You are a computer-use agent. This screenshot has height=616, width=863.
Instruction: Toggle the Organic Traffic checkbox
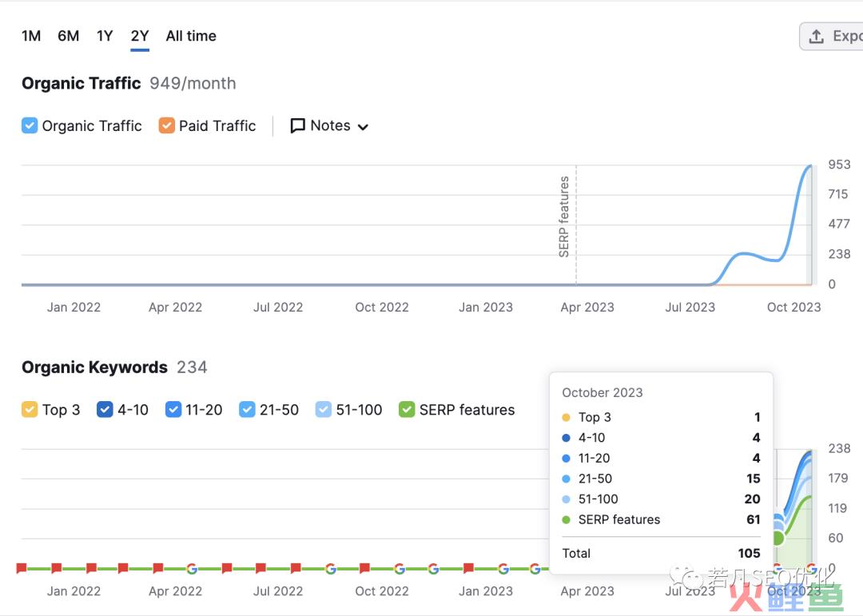(x=30, y=125)
